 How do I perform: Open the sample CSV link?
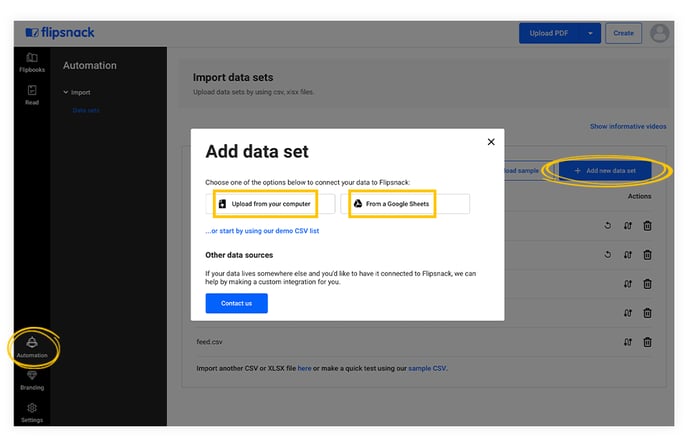point(427,368)
